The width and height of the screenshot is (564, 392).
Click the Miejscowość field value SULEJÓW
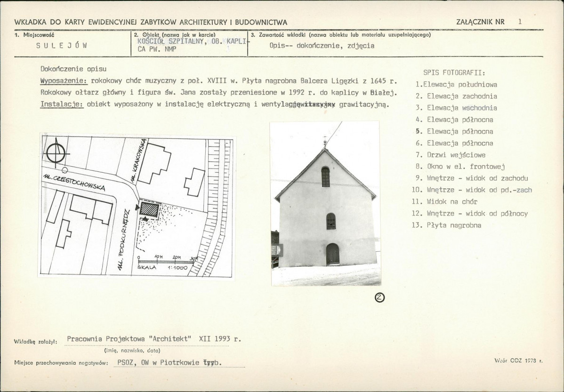[x=62, y=46]
